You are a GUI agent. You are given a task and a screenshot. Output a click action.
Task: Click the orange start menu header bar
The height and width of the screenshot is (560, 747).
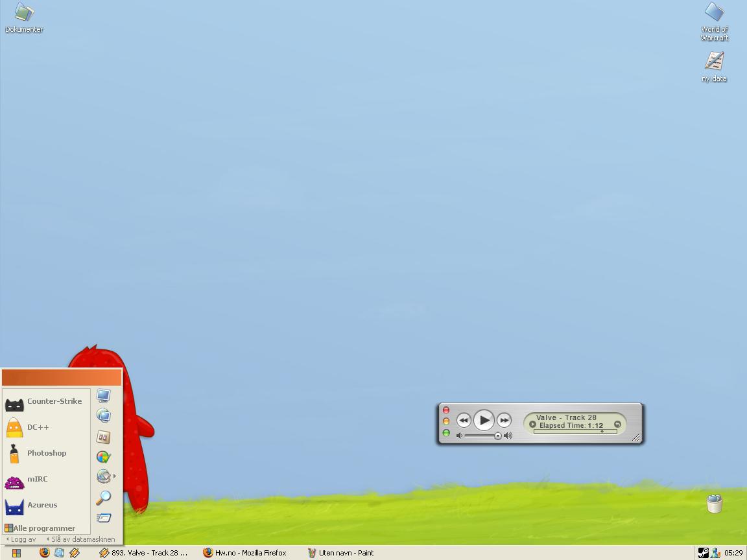[62, 378]
